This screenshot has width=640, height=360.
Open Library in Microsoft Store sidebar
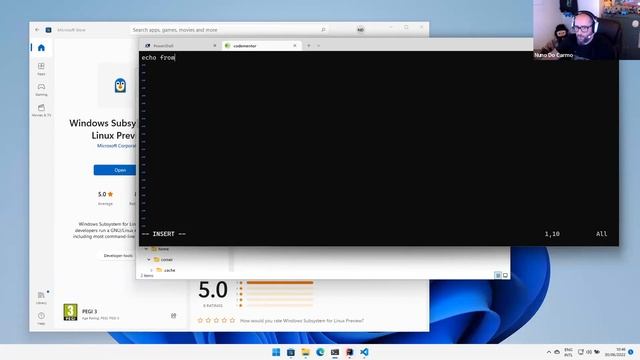[41, 298]
